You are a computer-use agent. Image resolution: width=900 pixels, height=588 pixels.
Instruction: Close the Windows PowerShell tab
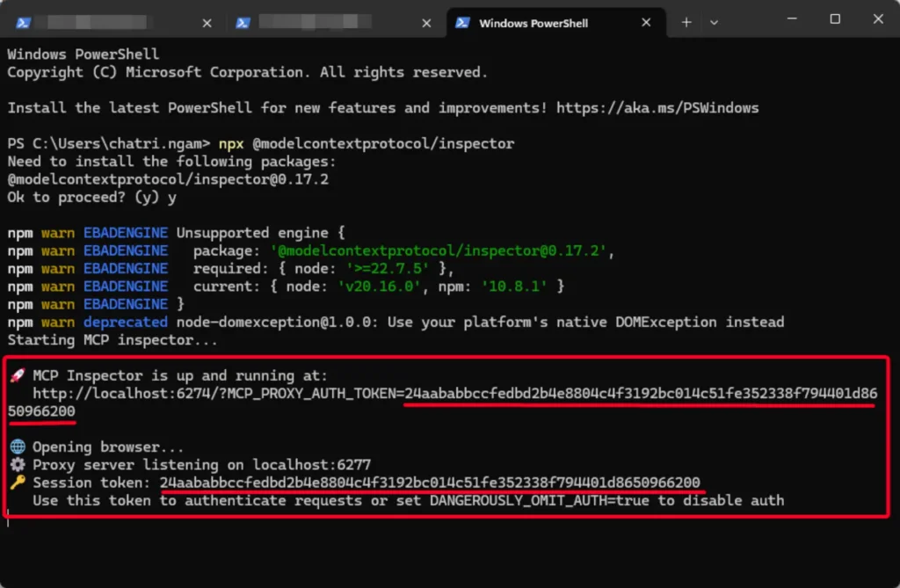click(645, 23)
